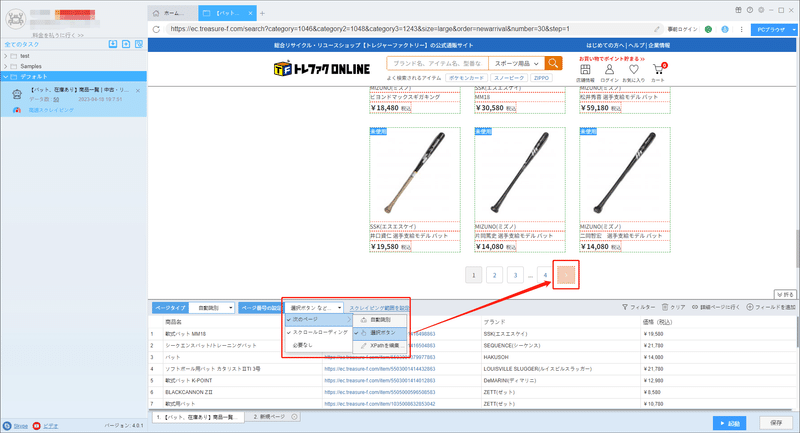Click the new task icon with plus sign
Viewport: 800px width, 433px height.
(126, 44)
